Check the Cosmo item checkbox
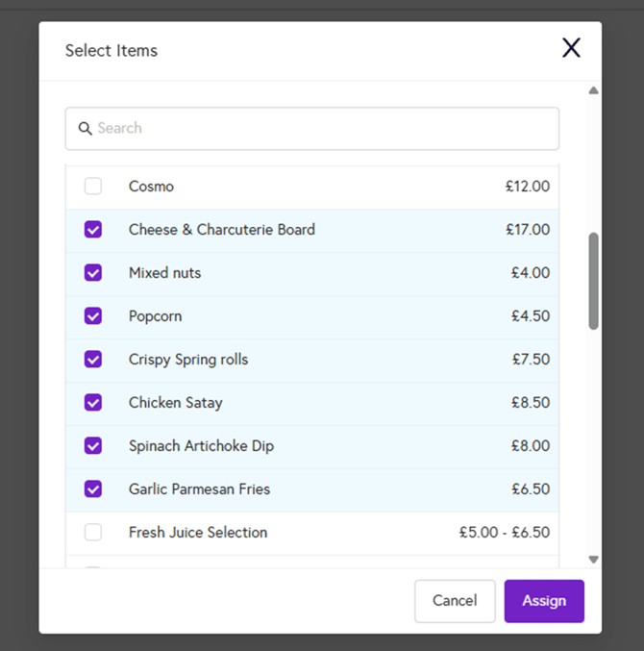This screenshot has height=651, width=644. tap(93, 186)
